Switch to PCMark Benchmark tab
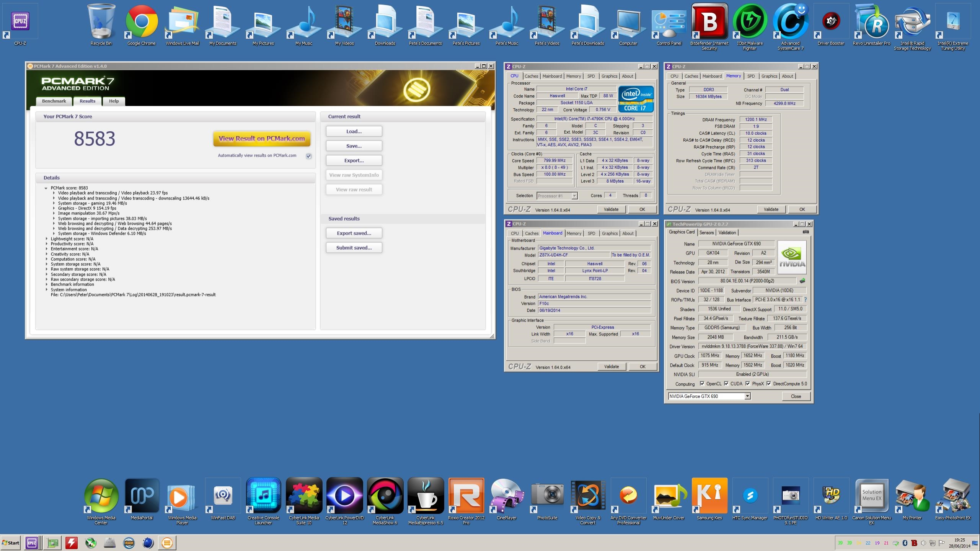980x551 pixels. [x=54, y=101]
